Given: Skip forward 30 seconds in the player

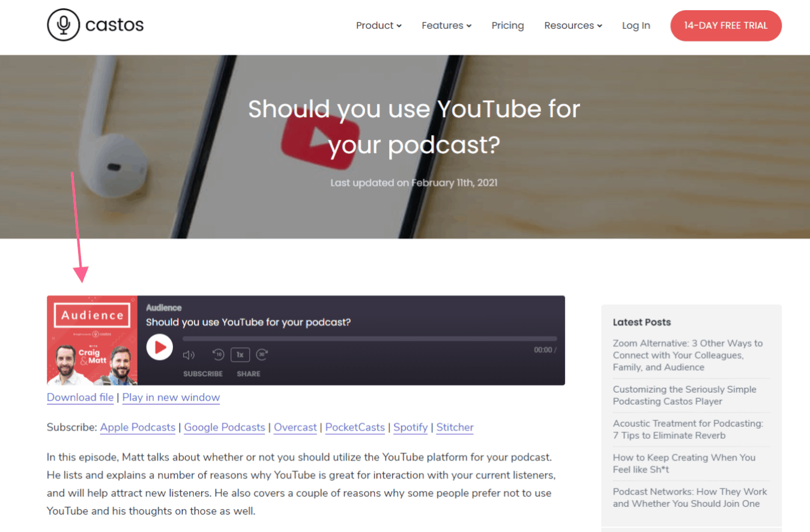Looking at the screenshot, I should click(262, 354).
